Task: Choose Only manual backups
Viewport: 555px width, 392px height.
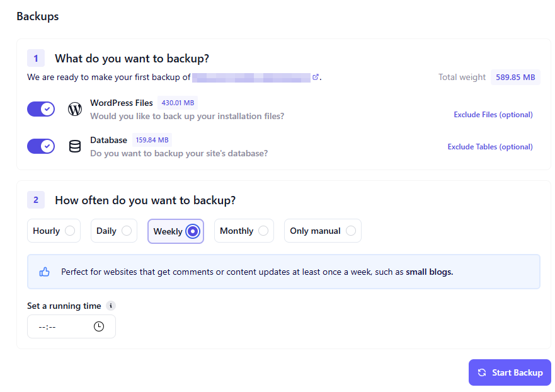Action: (350, 231)
